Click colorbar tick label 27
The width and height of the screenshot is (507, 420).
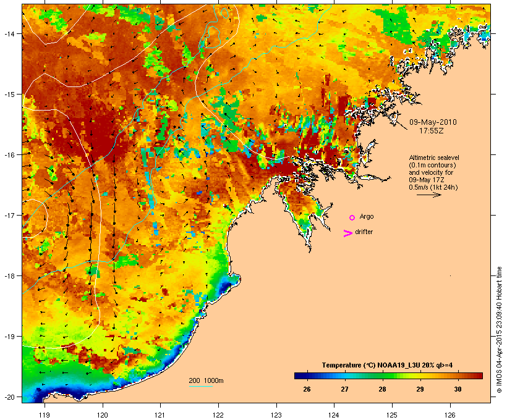(x=344, y=389)
